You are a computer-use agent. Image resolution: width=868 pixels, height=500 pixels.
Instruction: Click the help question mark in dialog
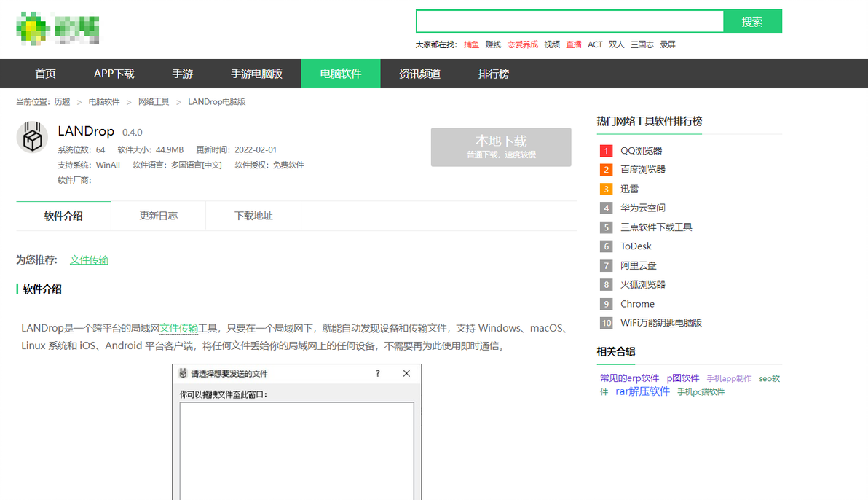tap(377, 374)
